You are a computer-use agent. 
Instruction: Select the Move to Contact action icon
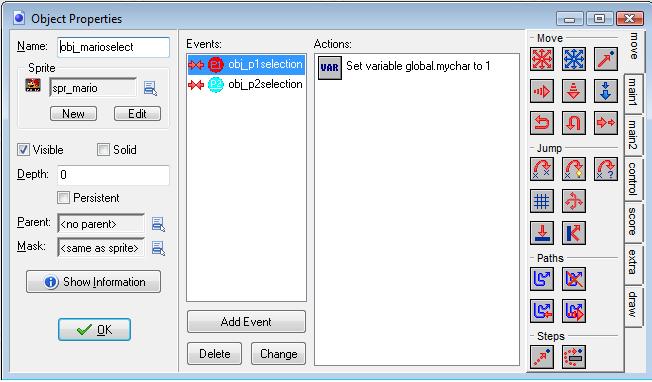542,233
